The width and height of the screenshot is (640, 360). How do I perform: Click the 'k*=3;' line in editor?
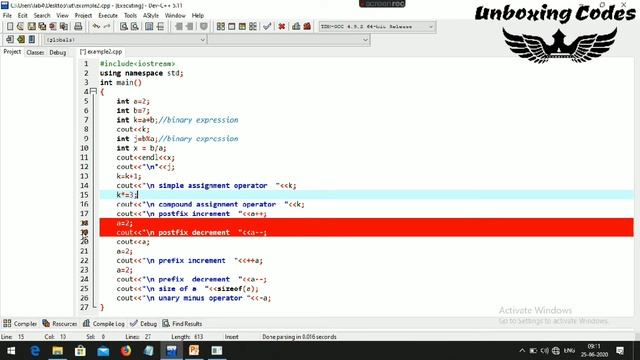(127, 195)
